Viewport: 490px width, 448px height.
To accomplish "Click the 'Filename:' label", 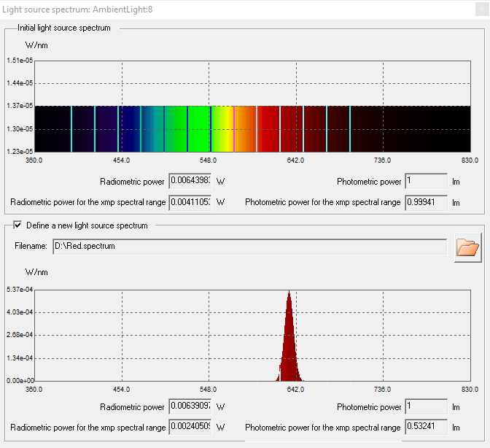I will (x=31, y=247).
